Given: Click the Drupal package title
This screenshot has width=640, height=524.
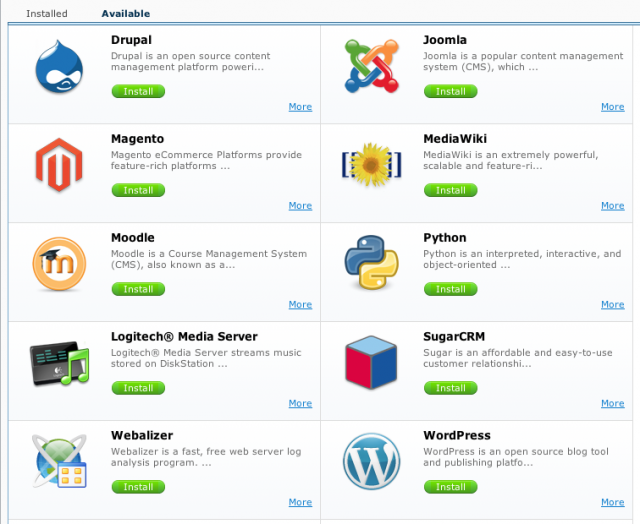Looking at the screenshot, I should pos(131,40).
